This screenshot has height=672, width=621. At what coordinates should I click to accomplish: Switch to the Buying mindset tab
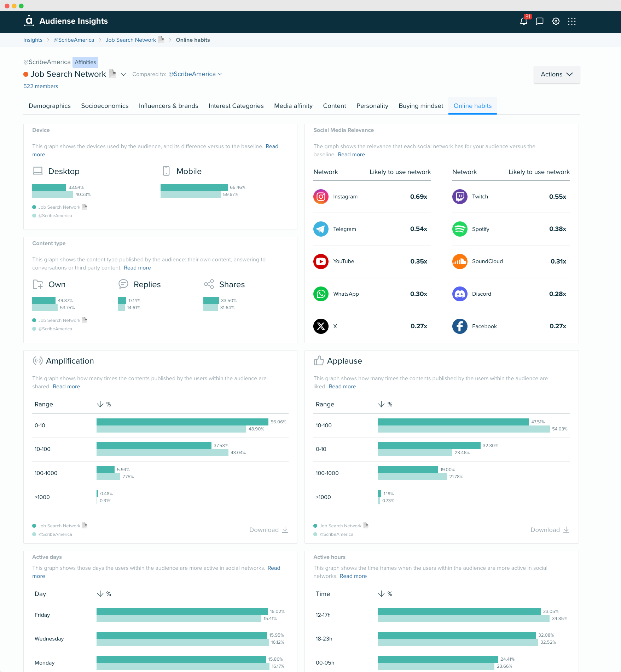pyautogui.click(x=420, y=106)
